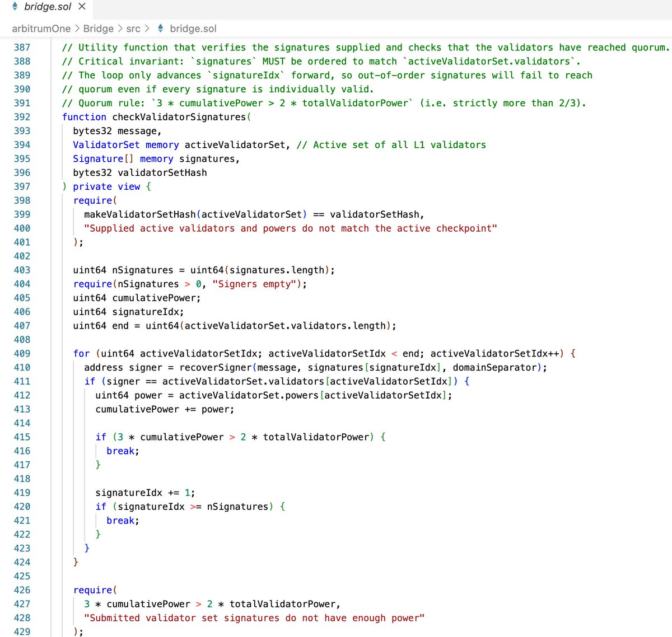Click recoverSigner call on line 410
Image resolution: width=672 pixels, height=637 pixels.
tap(216, 368)
